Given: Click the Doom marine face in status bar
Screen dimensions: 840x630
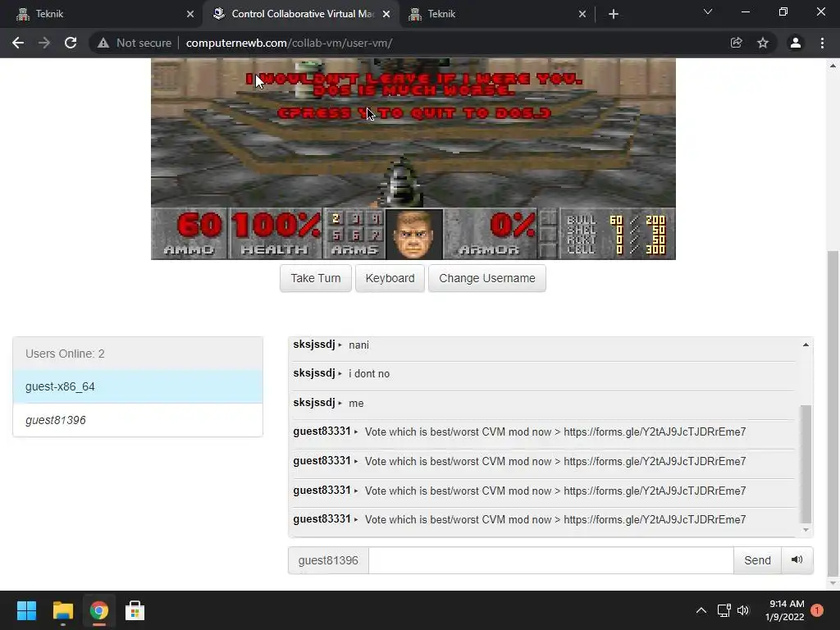Looking at the screenshot, I should 414,235.
